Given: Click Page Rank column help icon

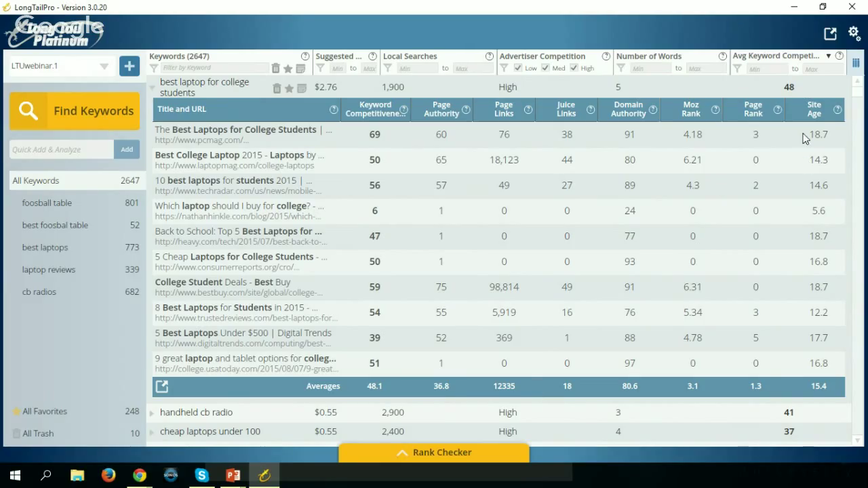Looking at the screenshot, I should 778,109.
